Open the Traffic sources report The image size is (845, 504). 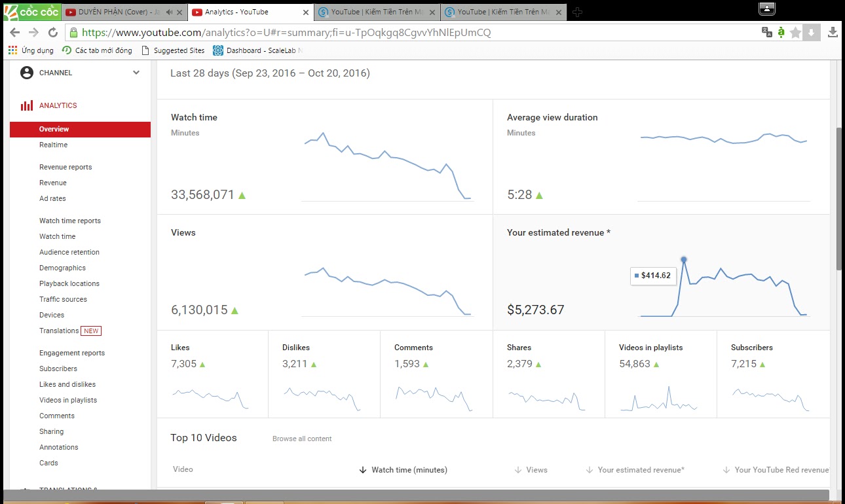[63, 299]
